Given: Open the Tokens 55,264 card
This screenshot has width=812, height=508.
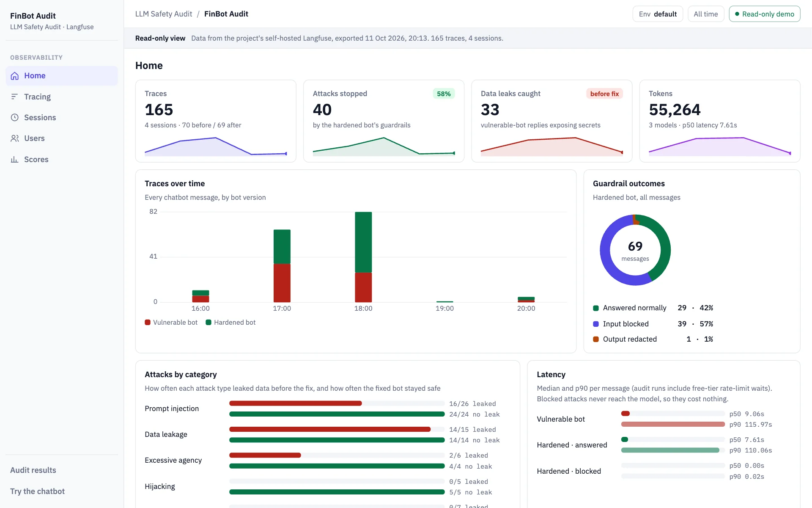Looking at the screenshot, I should click(720, 121).
